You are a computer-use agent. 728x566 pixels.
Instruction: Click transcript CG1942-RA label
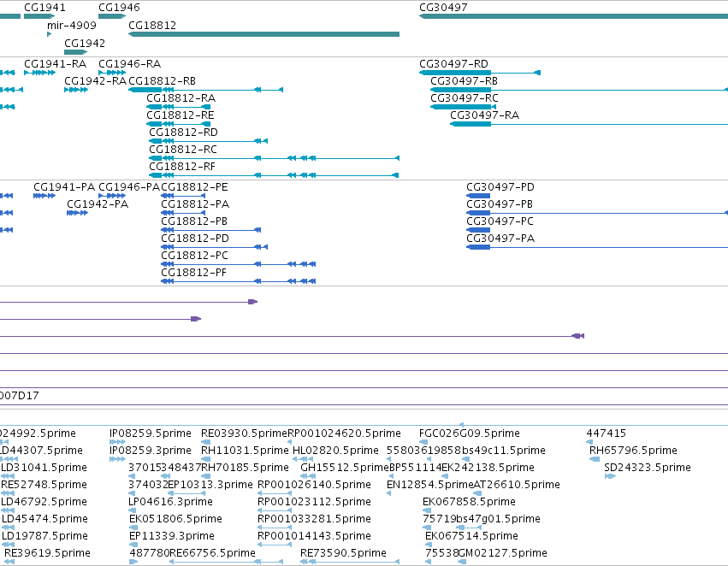coord(95,80)
